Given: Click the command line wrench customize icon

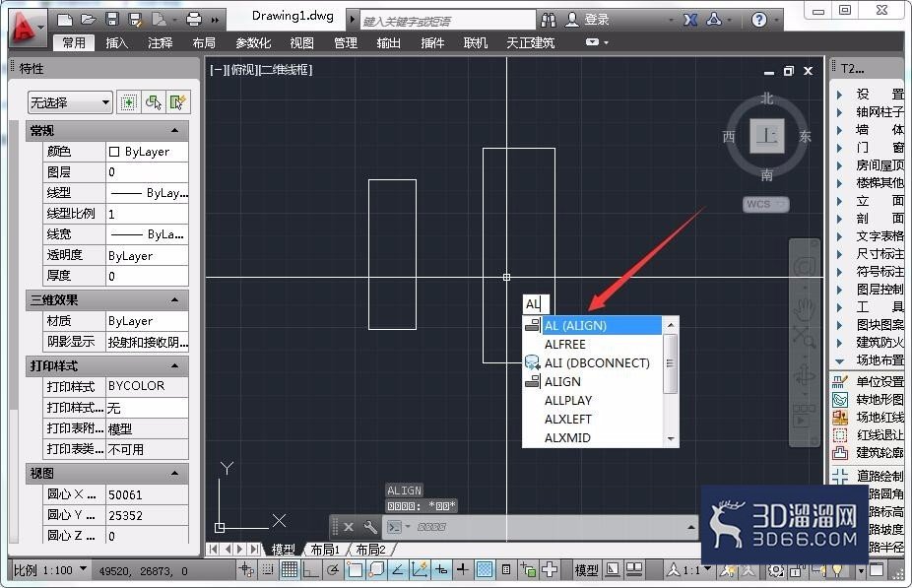Looking at the screenshot, I should pyautogui.click(x=370, y=527).
